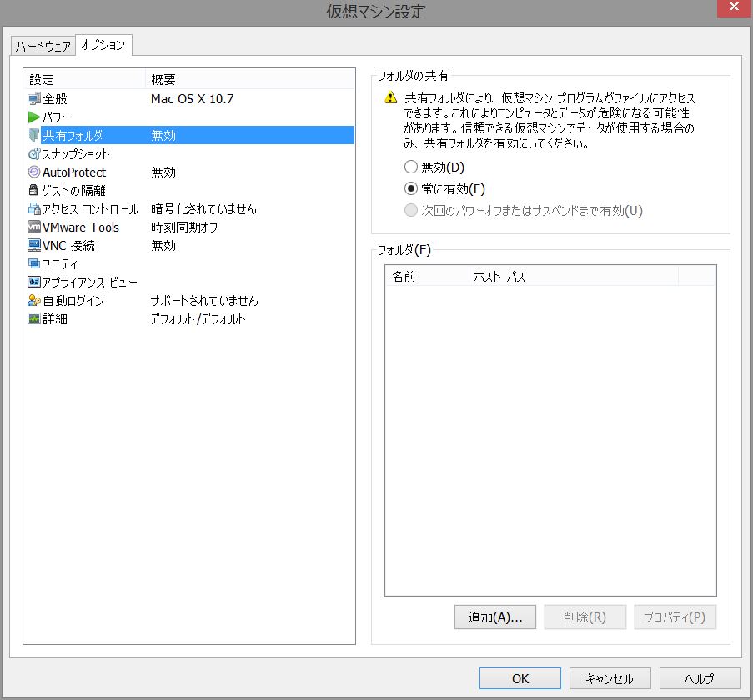Select the ゲストの隔離 settings row
This screenshot has width=753, height=700.
(x=189, y=190)
